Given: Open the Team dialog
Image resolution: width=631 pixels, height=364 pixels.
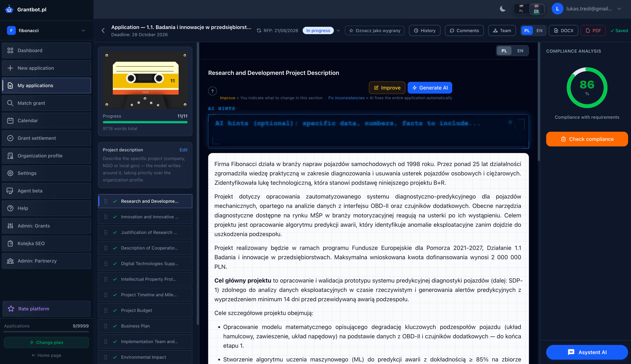Looking at the screenshot, I should tap(502, 30).
